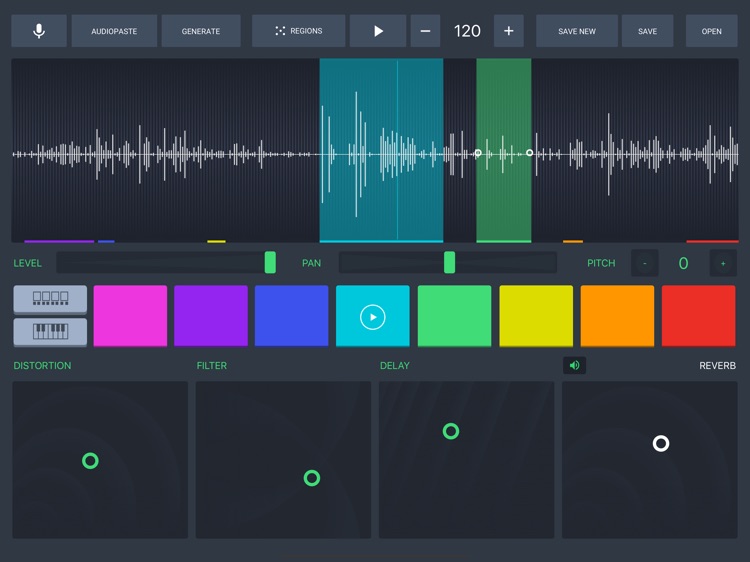The image size is (750, 562).
Task: Click the orange region marker under waveform
Action: click(573, 242)
